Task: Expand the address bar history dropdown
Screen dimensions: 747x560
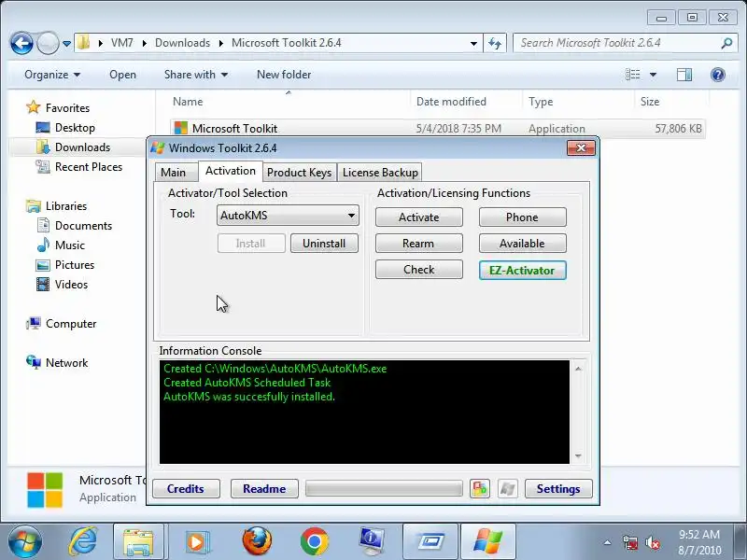Action: 473,43
